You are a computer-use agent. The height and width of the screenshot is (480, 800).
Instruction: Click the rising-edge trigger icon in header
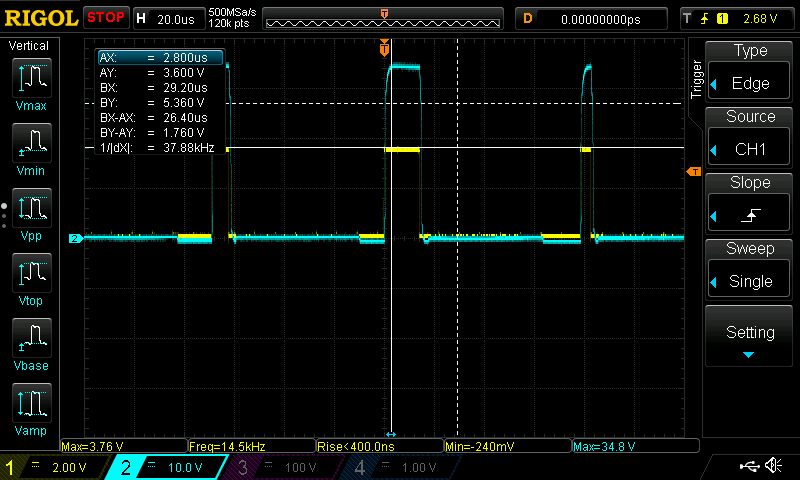[x=705, y=19]
